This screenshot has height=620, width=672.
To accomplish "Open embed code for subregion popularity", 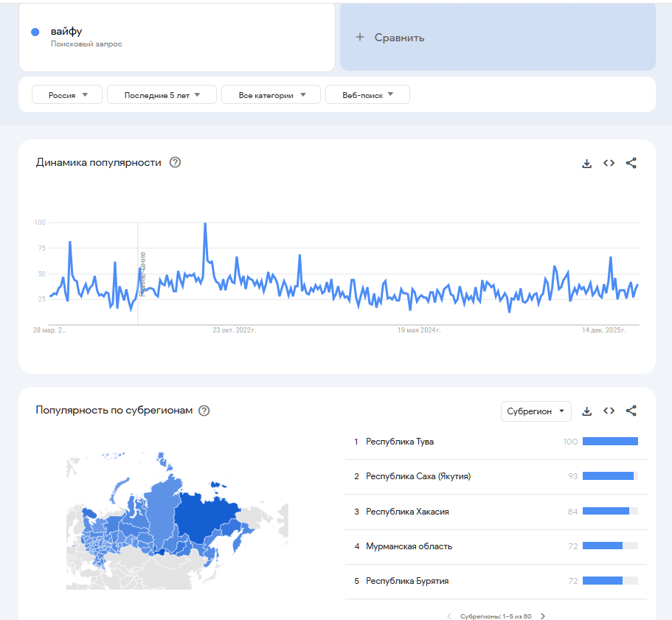I will (x=609, y=411).
